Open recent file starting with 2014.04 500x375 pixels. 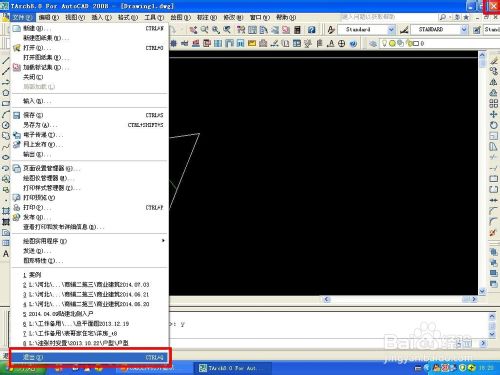tap(89, 314)
